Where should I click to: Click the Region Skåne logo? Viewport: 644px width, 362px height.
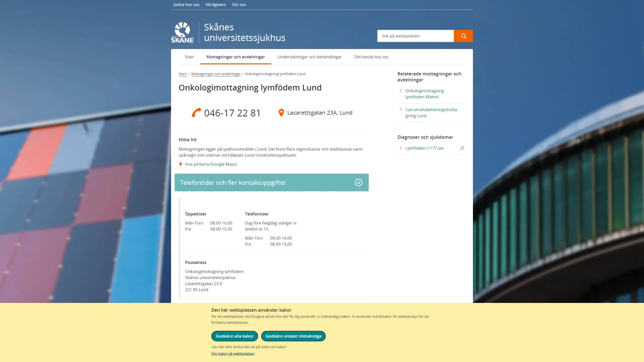pyautogui.click(x=182, y=32)
